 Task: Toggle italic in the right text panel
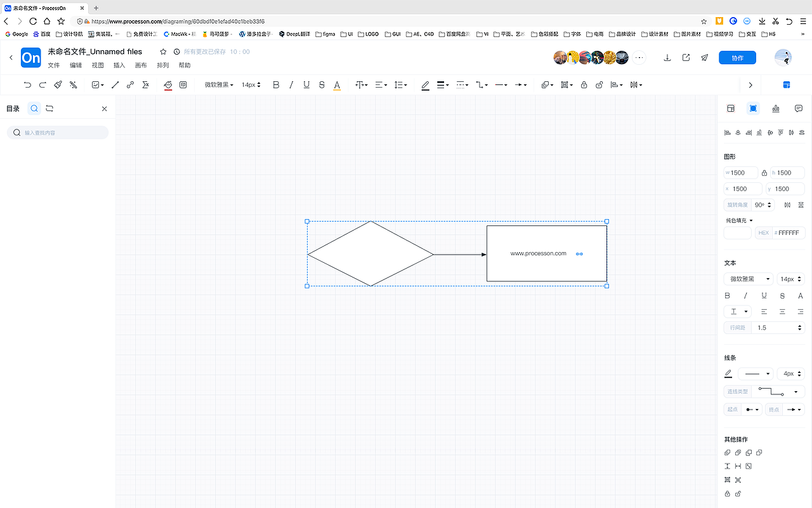745,295
